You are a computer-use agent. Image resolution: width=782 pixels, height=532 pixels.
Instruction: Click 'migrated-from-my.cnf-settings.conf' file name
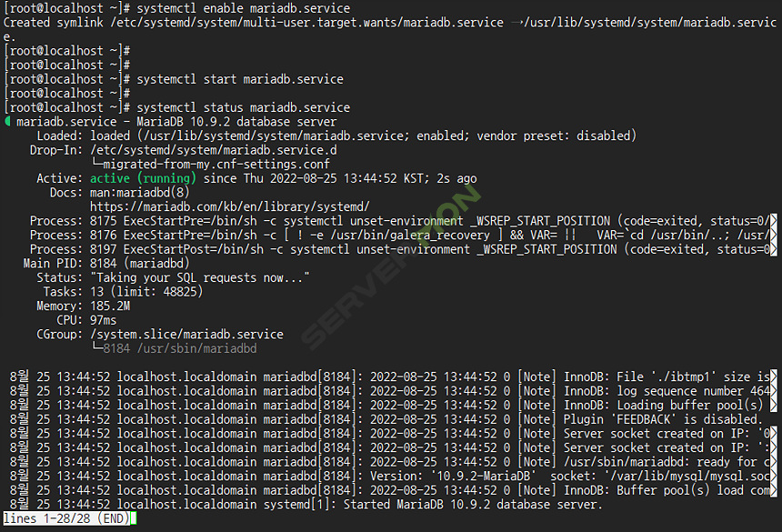216,165
